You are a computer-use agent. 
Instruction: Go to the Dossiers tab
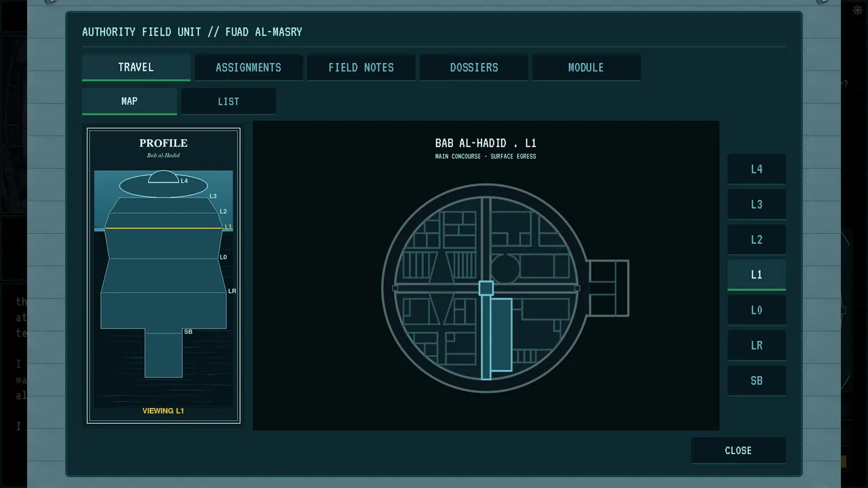click(x=473, y=67)
